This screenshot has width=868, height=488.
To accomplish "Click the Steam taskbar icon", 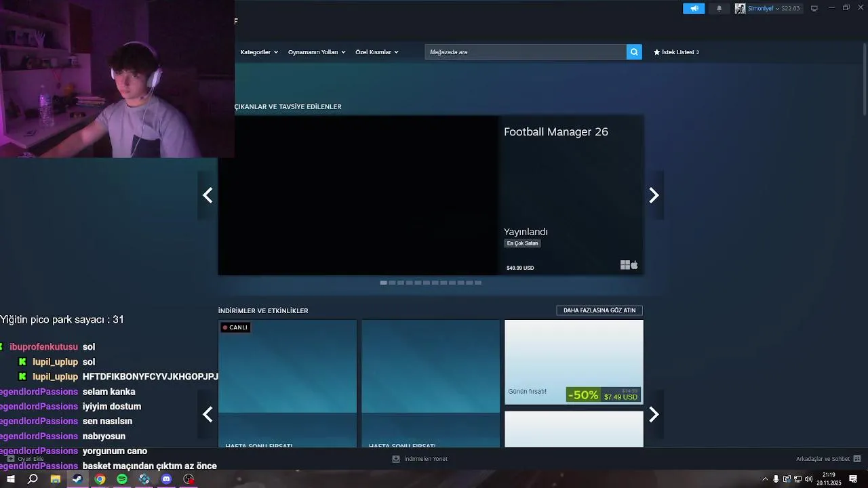I will [77, 479].
